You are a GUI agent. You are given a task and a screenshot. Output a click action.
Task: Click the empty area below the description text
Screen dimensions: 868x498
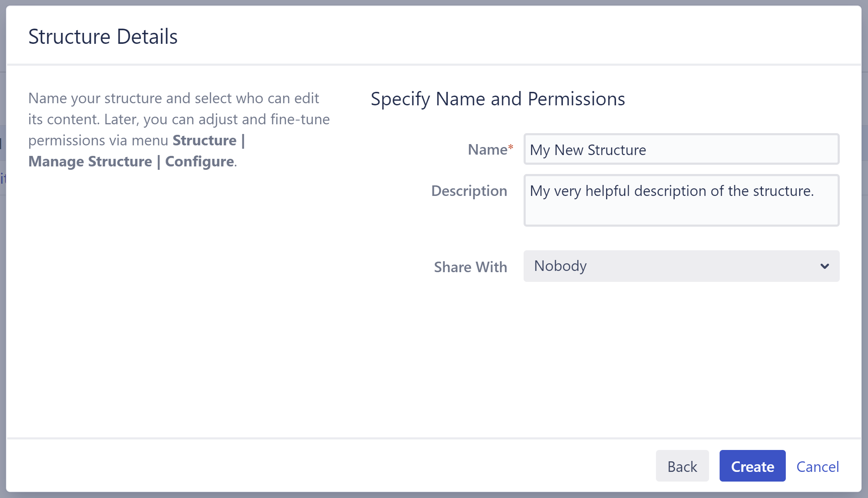[x=681, y=213]
